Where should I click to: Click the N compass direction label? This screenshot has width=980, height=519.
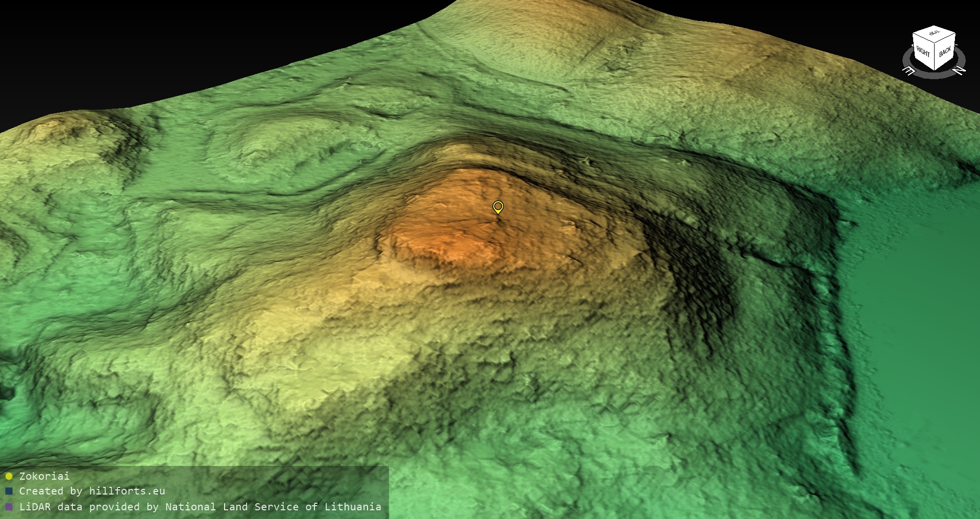coord(959,70)
